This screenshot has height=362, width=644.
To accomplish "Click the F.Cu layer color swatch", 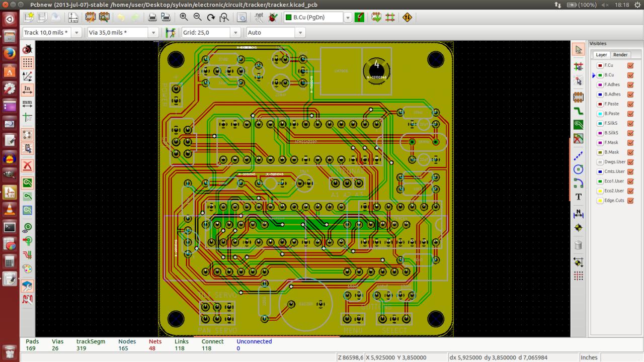I will pyautogui.click(x=600, y=65).
